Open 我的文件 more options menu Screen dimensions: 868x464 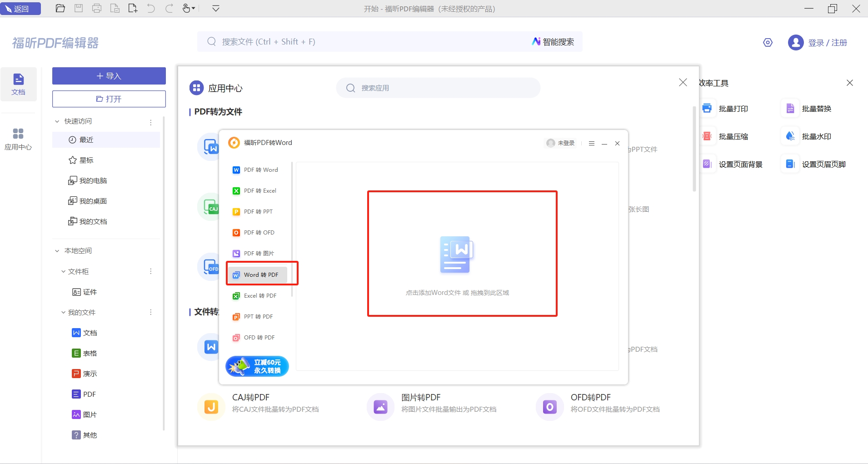[151, 312]
